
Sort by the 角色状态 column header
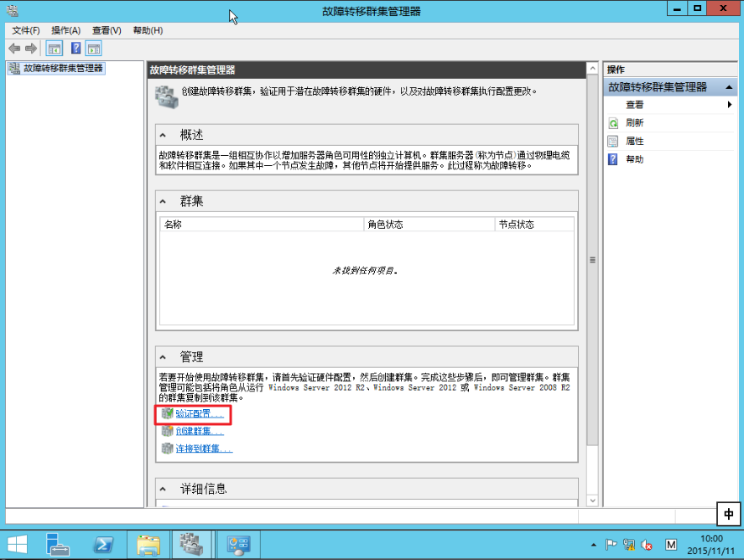(x=429, y=225)
